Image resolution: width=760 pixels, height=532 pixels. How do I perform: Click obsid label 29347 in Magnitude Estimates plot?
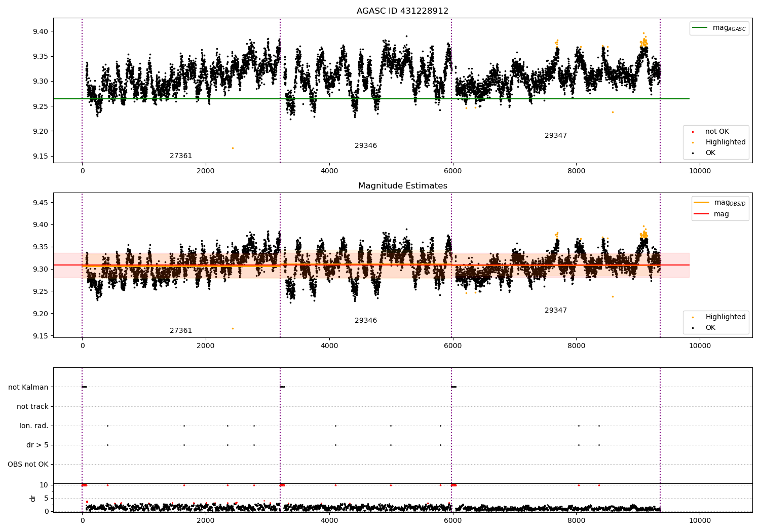556,311
